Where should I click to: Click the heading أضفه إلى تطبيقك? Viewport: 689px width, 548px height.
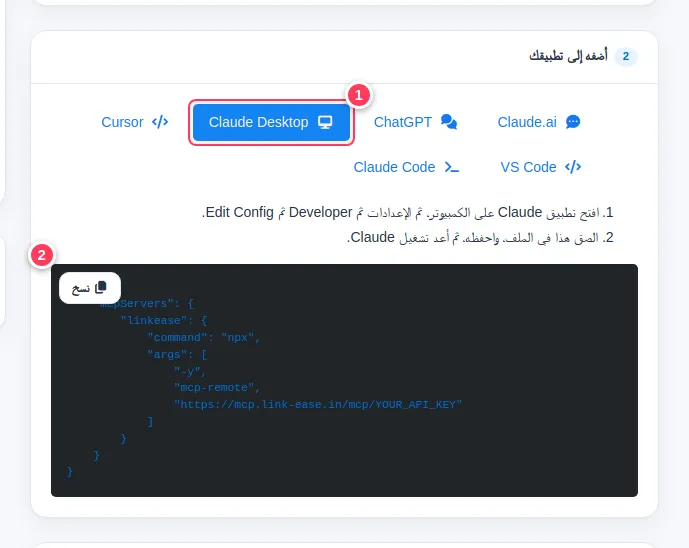coord(568,56)
